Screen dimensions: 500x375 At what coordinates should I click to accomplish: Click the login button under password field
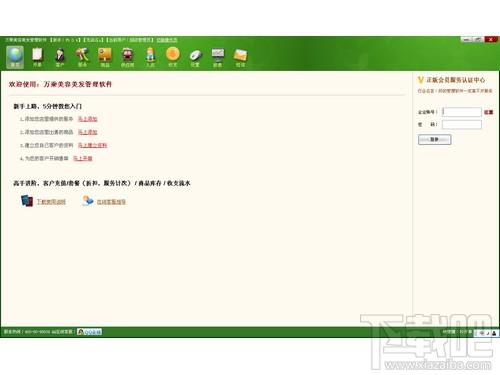pos(434,139)
